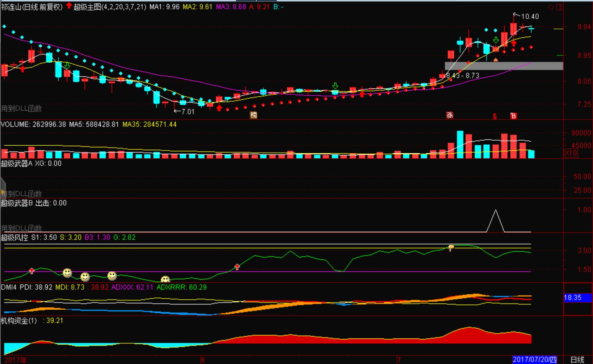This screenshot has height=364, width=593.
Task: Click the 超级武器A XG: 0.00 title
Action: point(31,163)
